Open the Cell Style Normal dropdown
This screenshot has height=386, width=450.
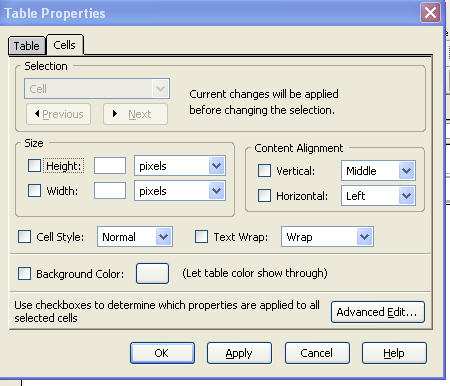(x=135, y=237)
